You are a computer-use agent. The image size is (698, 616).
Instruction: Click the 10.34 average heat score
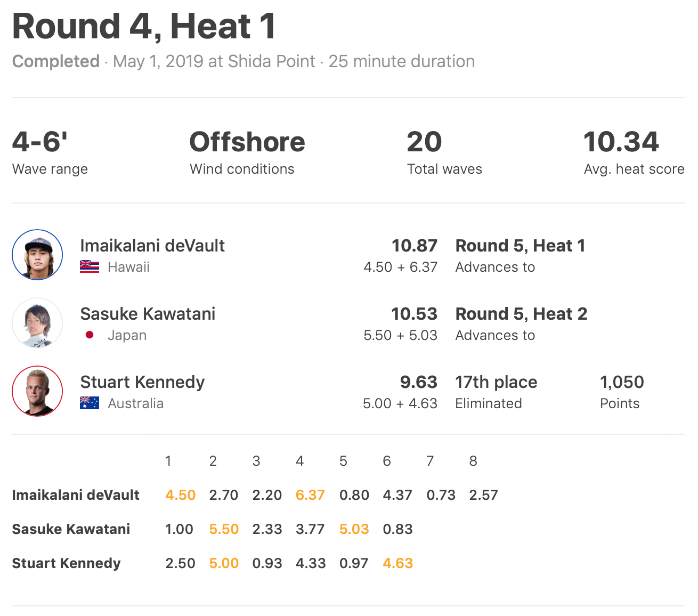pos(621,142)
